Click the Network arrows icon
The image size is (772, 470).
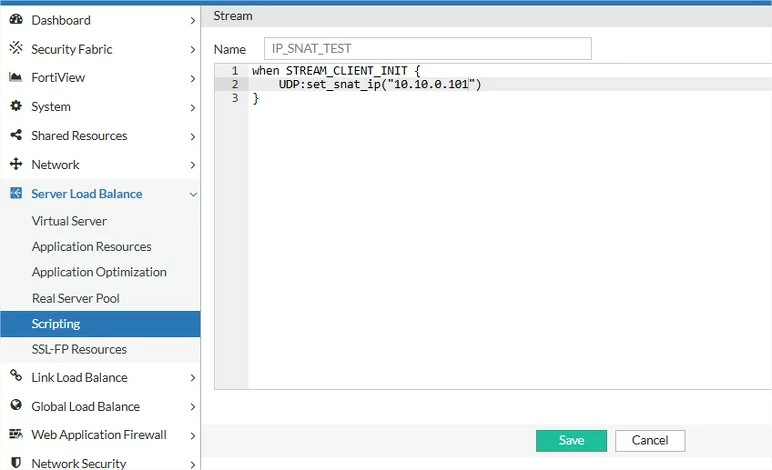[16, 163]
